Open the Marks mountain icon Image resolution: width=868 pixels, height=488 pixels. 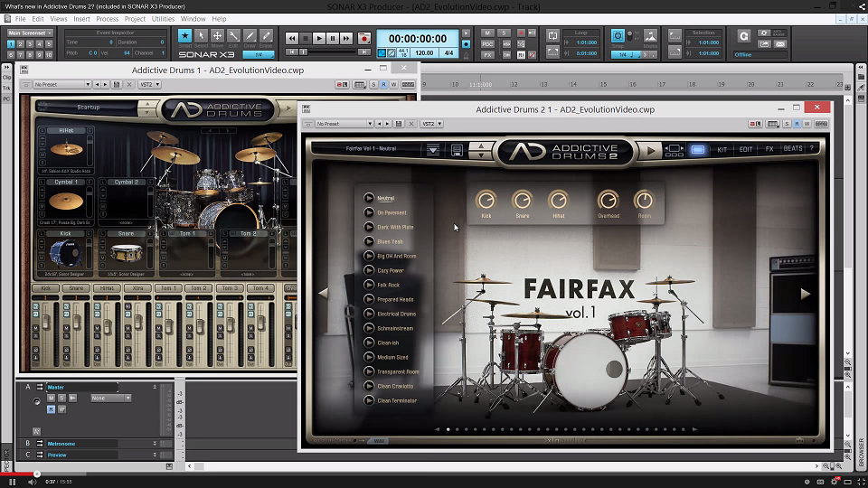click(x=650, y=36)
